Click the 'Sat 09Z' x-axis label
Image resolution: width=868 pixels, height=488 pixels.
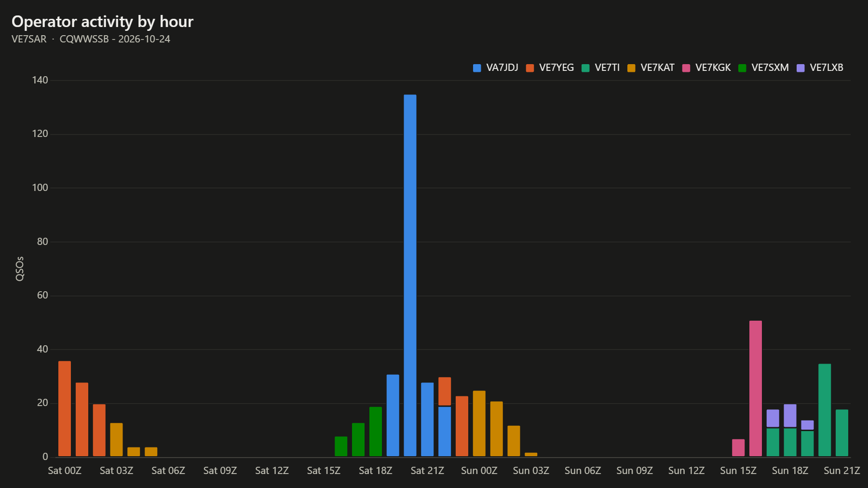point(220,471)
